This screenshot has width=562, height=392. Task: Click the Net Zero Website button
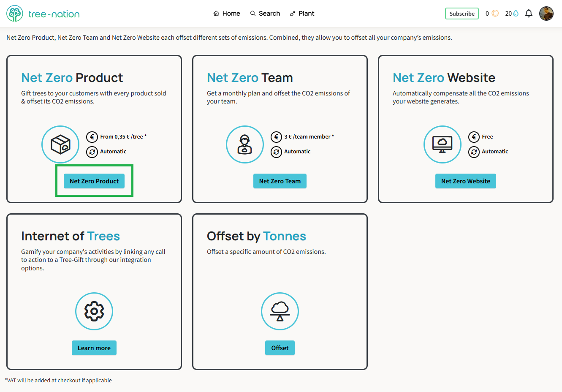click(x=466, y=181)
